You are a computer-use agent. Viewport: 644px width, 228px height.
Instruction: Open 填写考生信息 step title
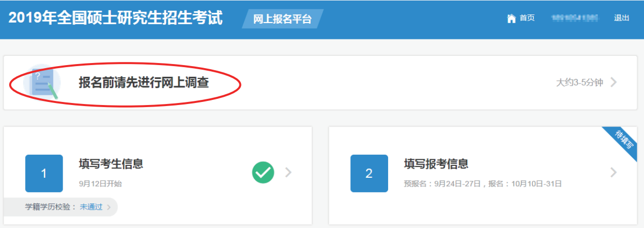click(111, 164)
